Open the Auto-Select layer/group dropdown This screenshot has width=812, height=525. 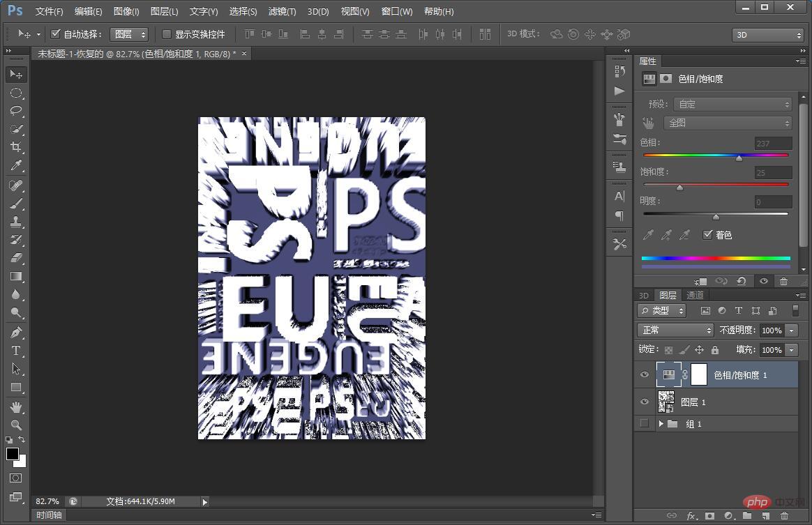(x=130, y=34)
